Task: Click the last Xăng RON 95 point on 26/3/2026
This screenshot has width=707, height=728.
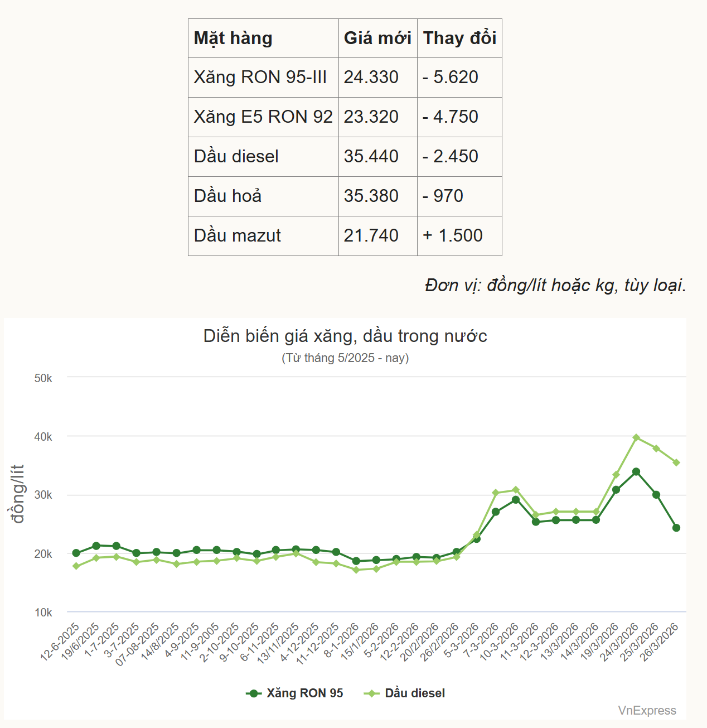Action: (676, 528)
